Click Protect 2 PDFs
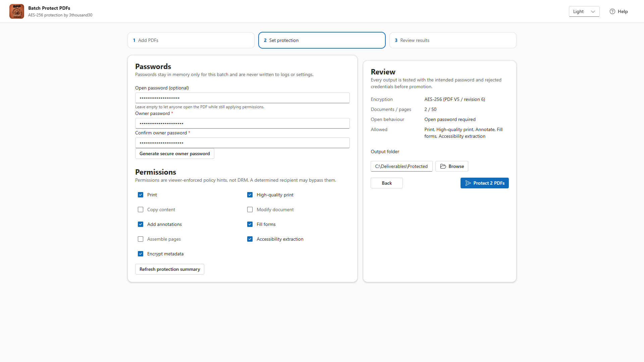This screenshot has height=362, width=644. tap(484, 183)
